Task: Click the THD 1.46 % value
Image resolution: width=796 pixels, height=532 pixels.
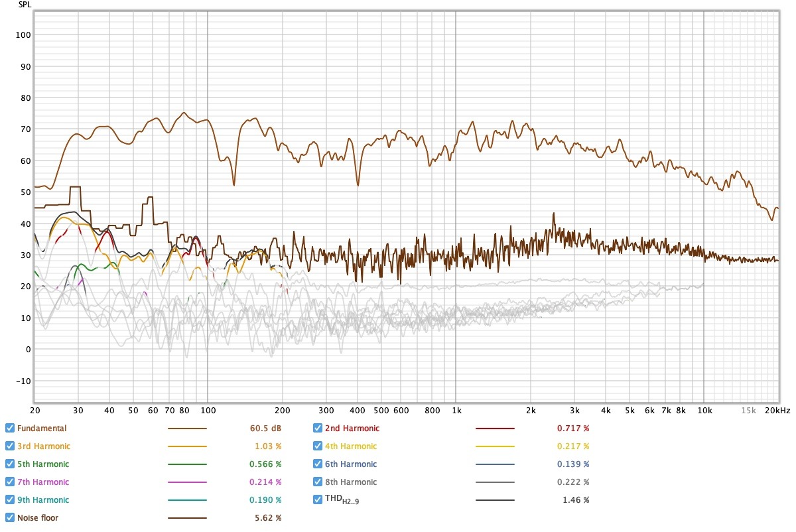Action: (576, 500)
